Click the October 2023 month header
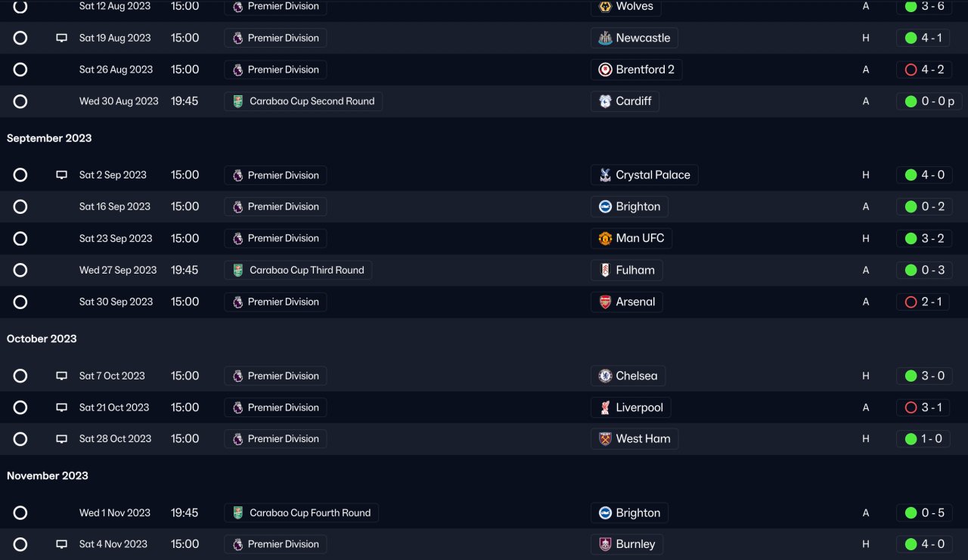This screenshot has height=560, width=968. (x=42, y=339)
